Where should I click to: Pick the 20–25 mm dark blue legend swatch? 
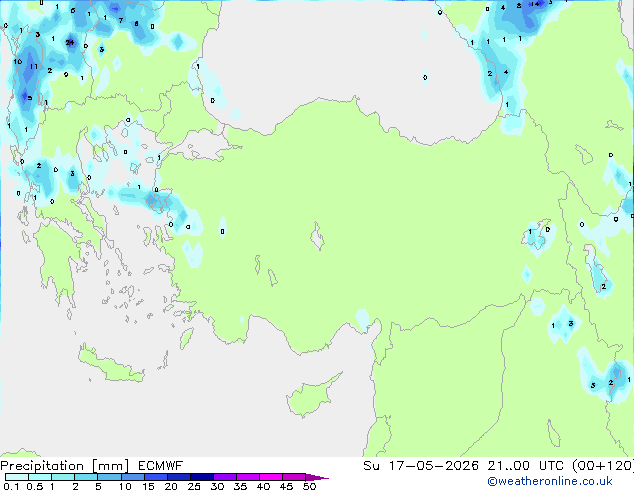pos(178,477)
